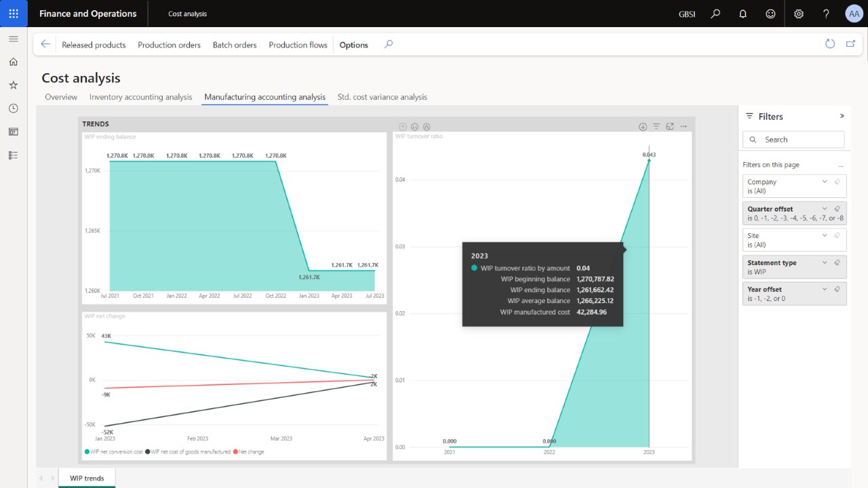Clear the Site filter eraser
The width and height of the screenshot is (868, 488).
(837, 235)
